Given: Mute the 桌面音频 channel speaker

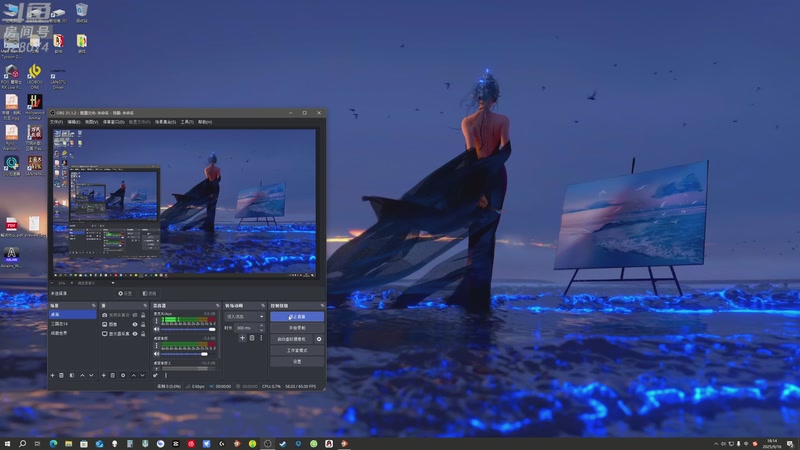Looking at the screenshot, I should (x=156, y=354).
